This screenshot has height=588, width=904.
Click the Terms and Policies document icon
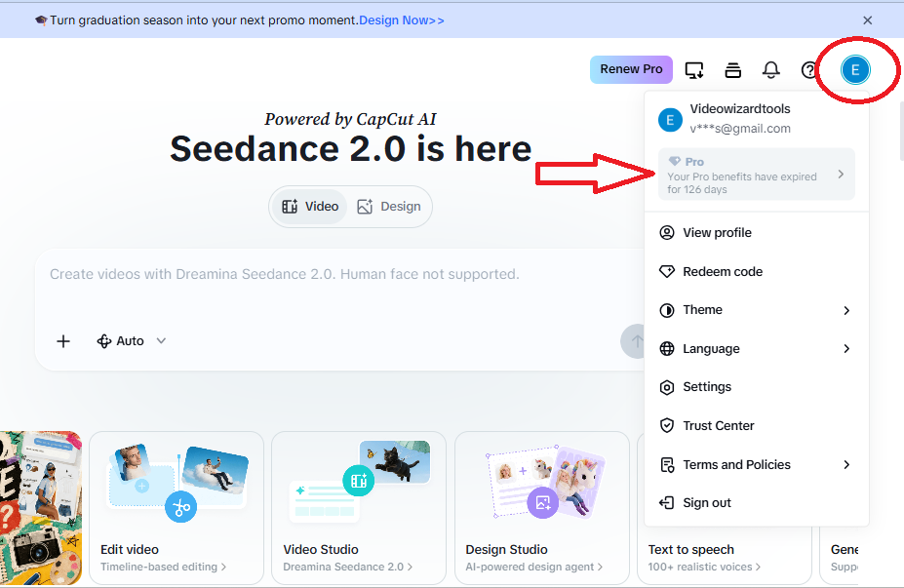667,464
